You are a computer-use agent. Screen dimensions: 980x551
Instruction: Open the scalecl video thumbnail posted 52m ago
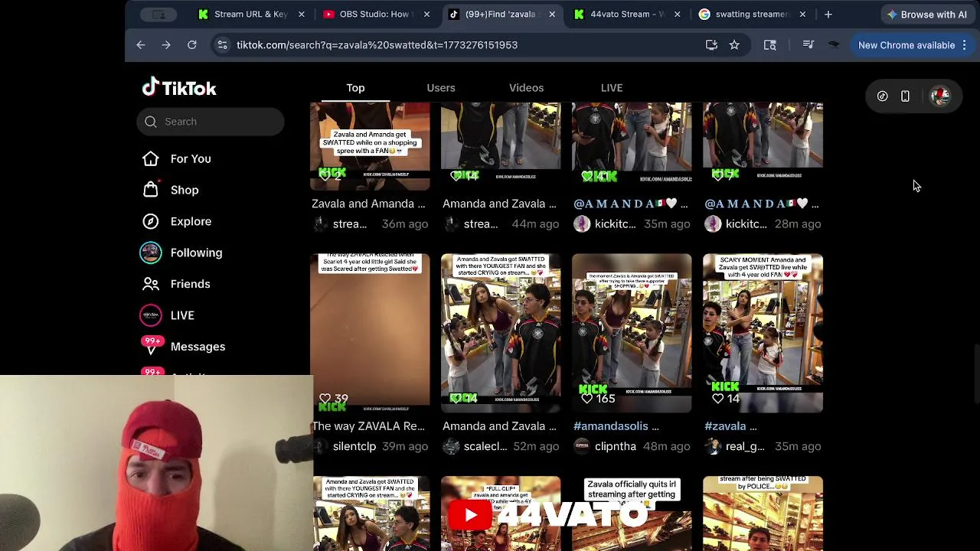pyautogui.click(x=501, y=334)
